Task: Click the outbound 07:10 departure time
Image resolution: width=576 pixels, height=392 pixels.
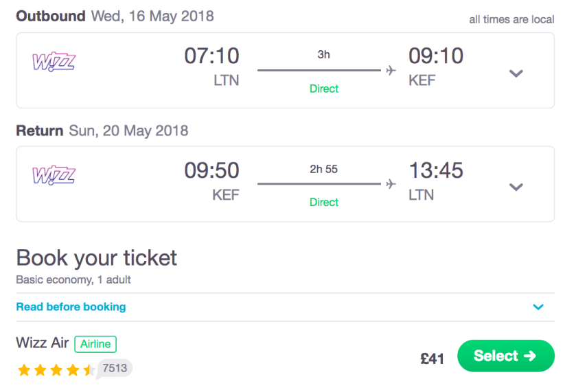Action: tap(211, 56)
